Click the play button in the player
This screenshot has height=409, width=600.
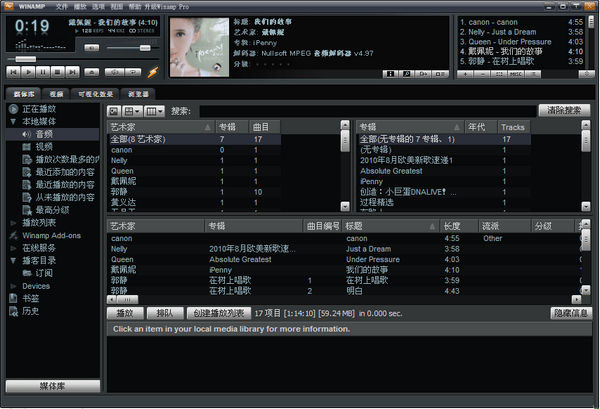tap(28, 72)
